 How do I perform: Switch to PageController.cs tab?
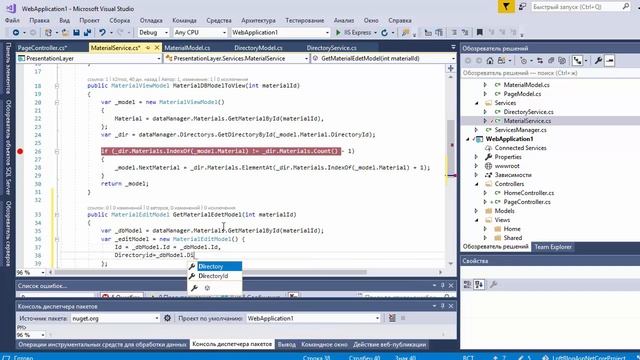[42, 48]
